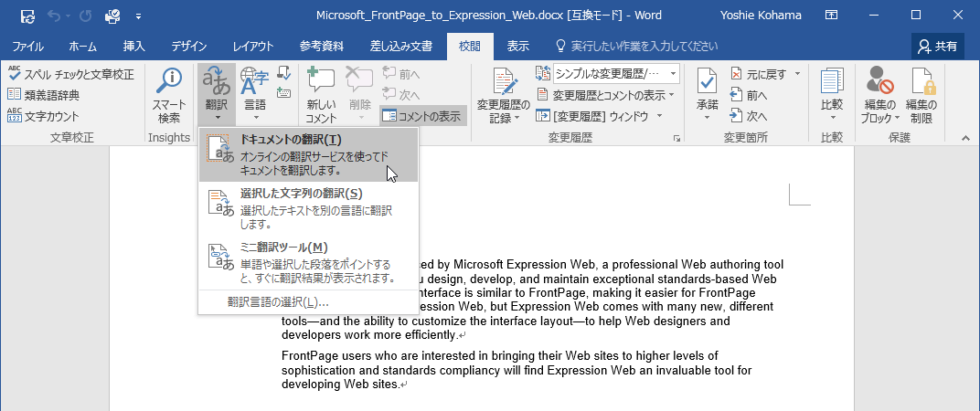980x411 pixels.
Task: Click the print preview icon in Quick Access Toolbar
Action: click(x=113, y=16)
